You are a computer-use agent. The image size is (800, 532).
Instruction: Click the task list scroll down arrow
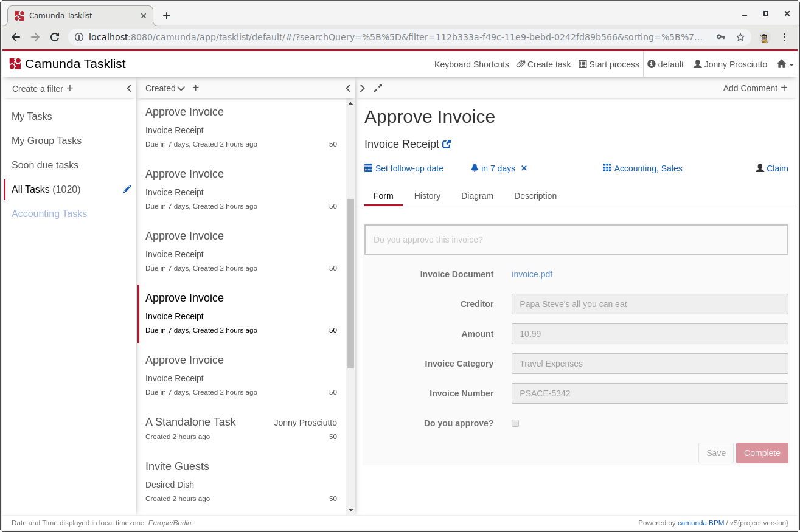[x=350, y=510]
